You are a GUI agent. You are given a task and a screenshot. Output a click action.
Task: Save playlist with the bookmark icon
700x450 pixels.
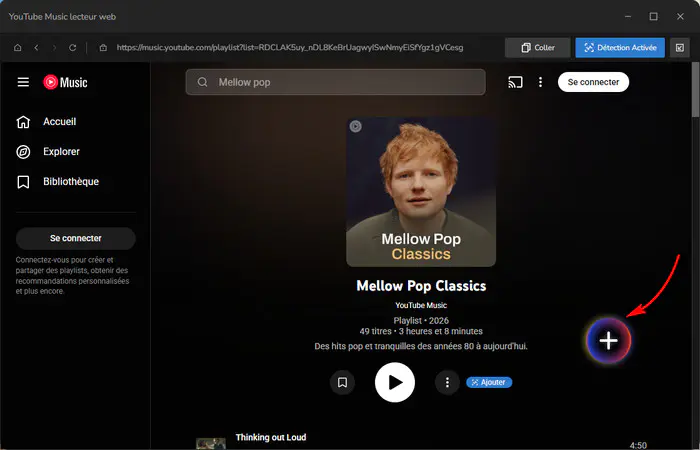pyautogui.click(x=342, y=382)
